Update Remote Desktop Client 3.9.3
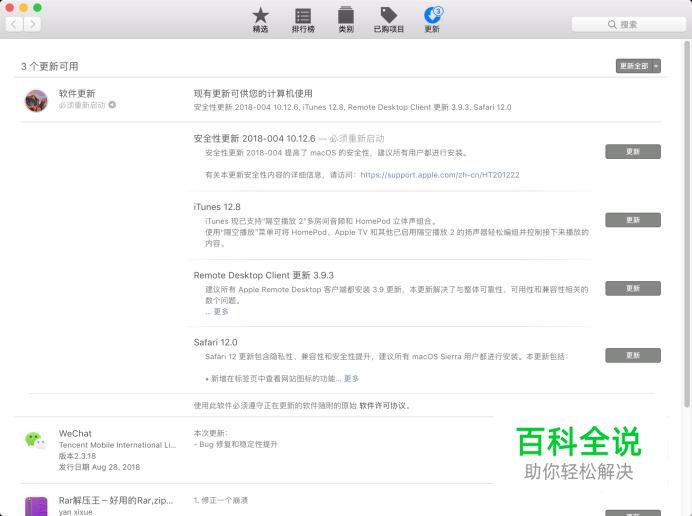This screenshot has width=692, height=516. pos(633,288)
